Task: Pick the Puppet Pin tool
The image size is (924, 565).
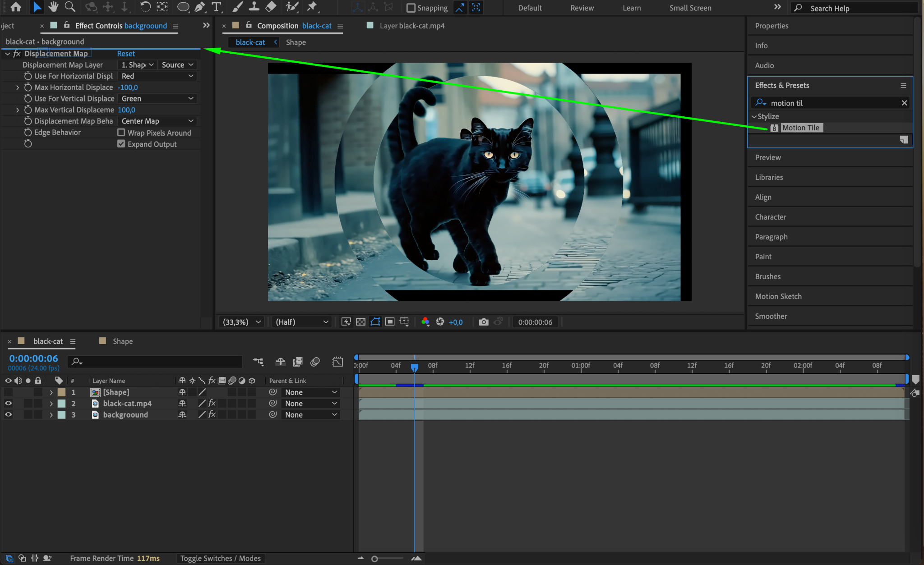Action: [x=312, y=7]
